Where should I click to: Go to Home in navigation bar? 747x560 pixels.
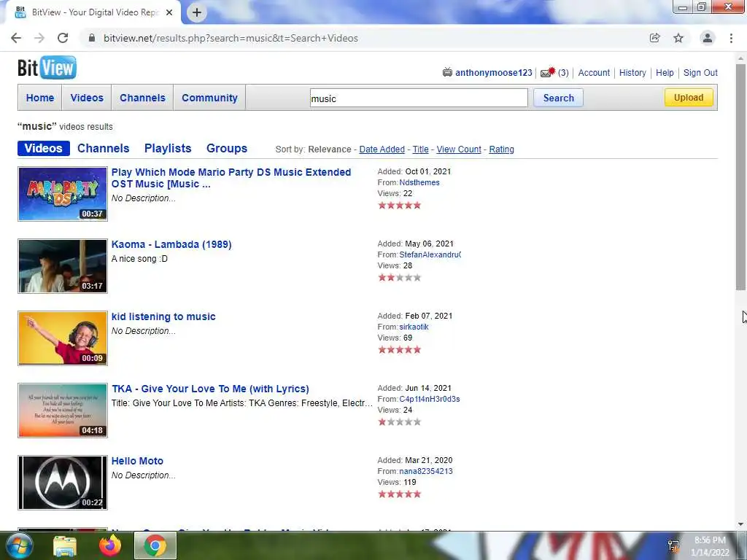pos(40,98)
